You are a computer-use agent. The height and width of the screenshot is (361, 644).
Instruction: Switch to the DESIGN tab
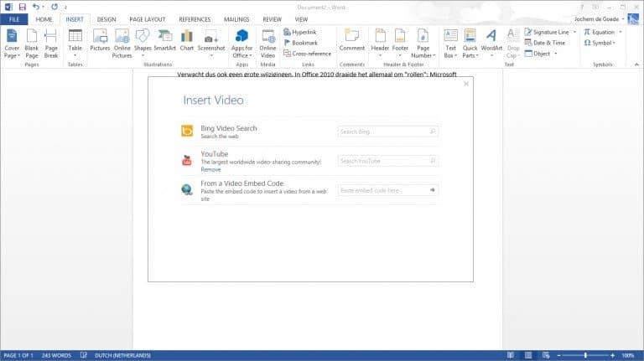point(106,19)
